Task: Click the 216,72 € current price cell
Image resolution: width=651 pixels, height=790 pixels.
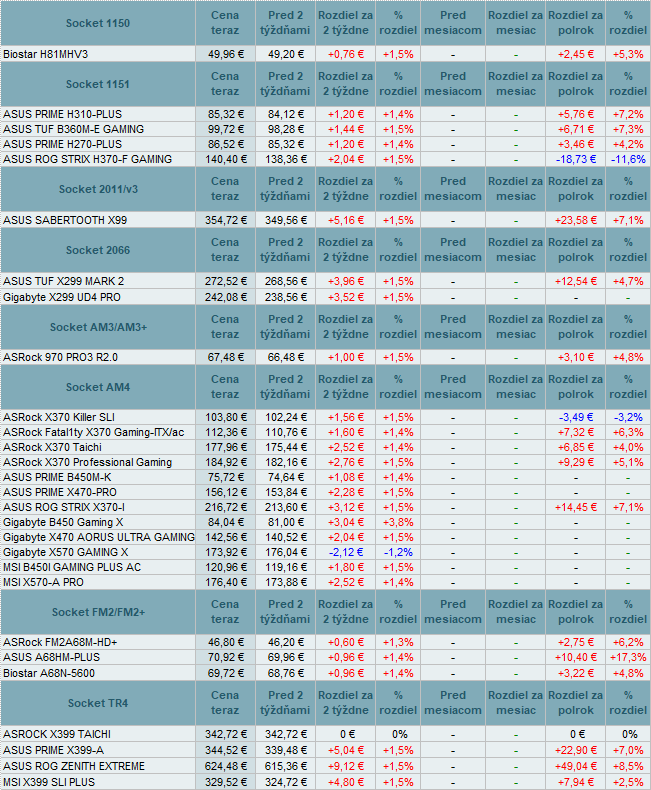Action: tap(226, 507)
